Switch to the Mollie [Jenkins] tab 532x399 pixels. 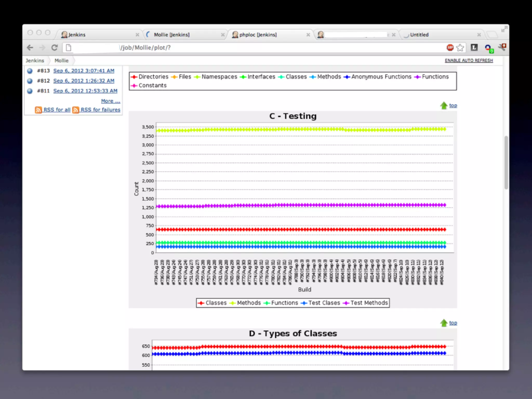171,35
